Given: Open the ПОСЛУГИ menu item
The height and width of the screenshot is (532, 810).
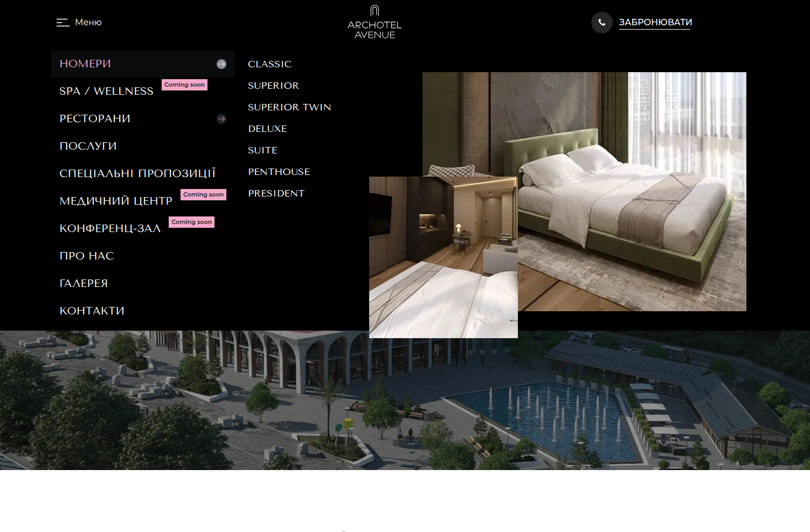Looking at the screenshot, I should click(88, 146).
